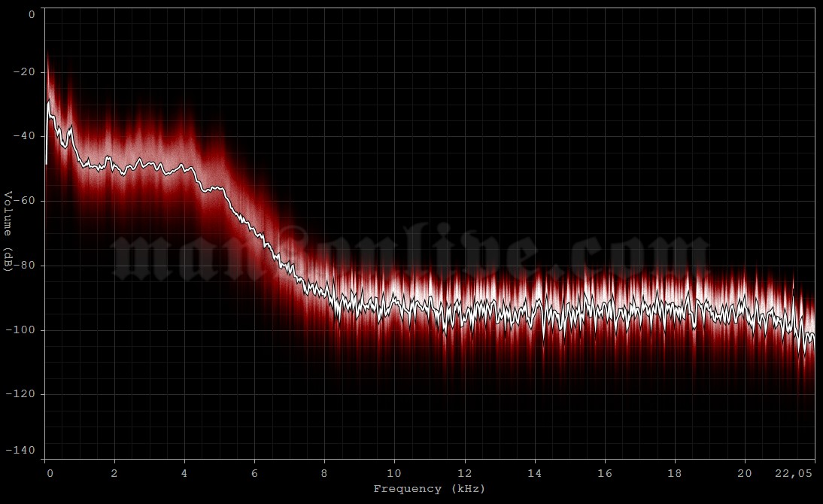The image size is (823, 504).
Task: Click the Frequency (kHz) axis label
Action: 428,488
